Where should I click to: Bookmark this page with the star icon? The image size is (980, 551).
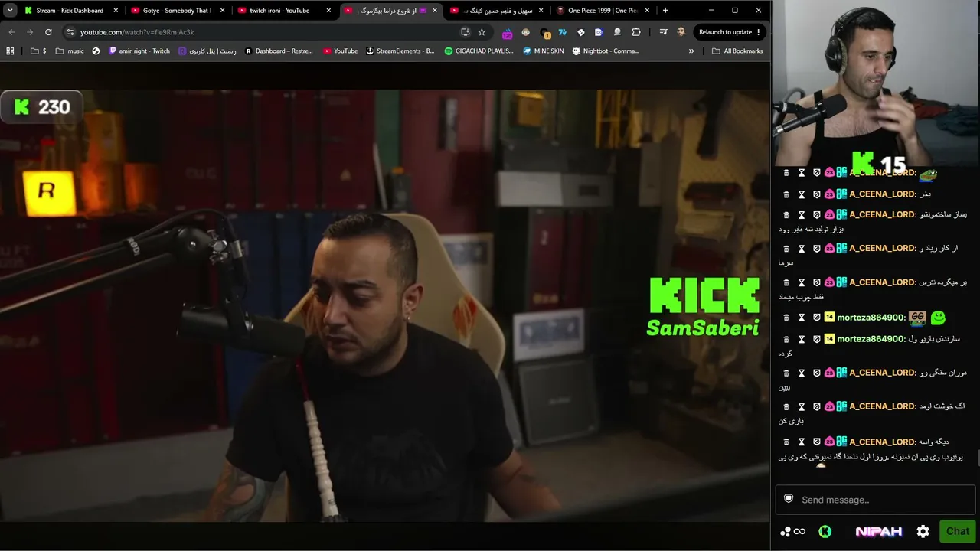click(482, 32)
